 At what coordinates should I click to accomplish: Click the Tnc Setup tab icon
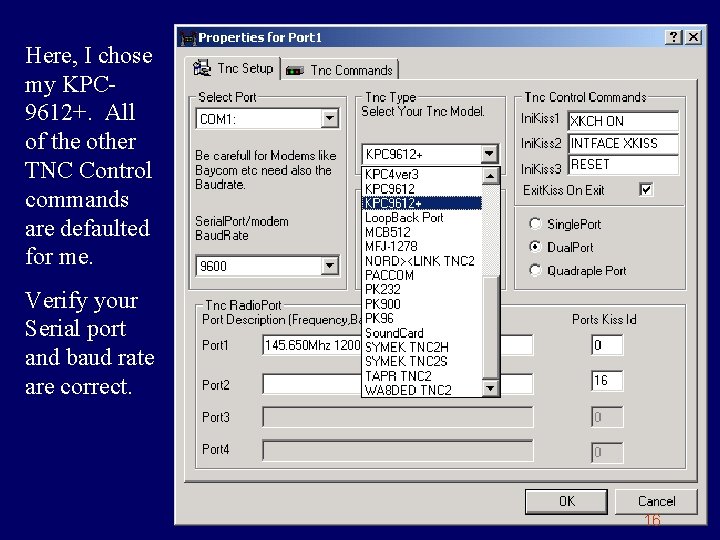pos(202,68)
